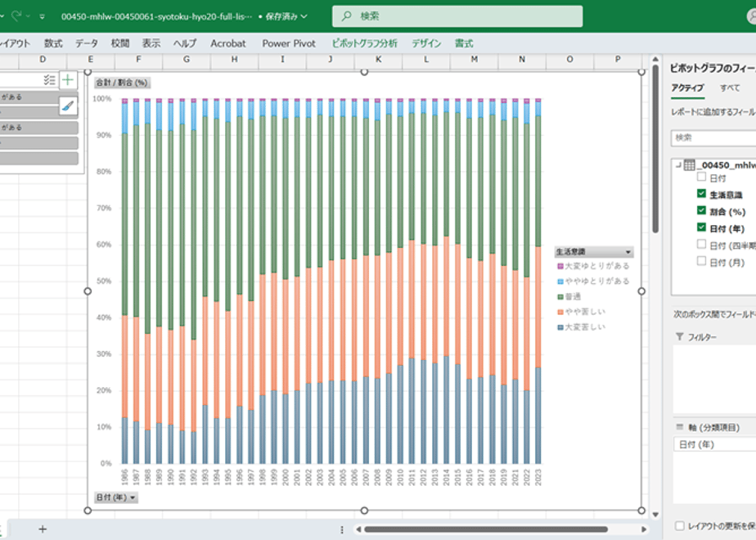Viewport: 756px width, 540px height.
Task: Select the ややゆとりがある legend marker
Action: pyautogui.click(x=560, y=281)
